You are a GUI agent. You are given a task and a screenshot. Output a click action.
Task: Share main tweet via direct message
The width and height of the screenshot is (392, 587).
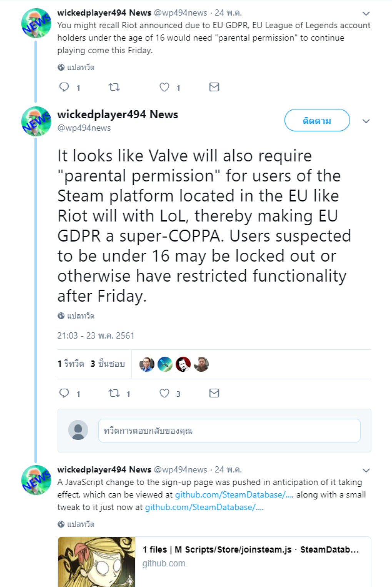(x=214, y=393)
